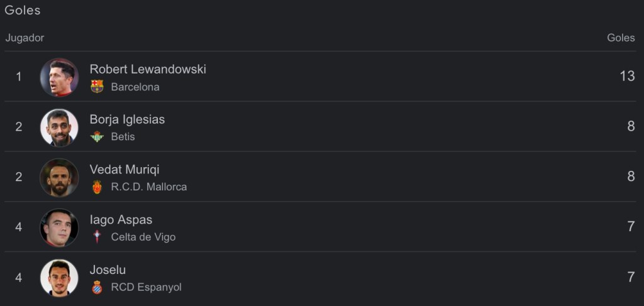
Task: Open Iago Aspas's player photo
Action: [59, 227]
